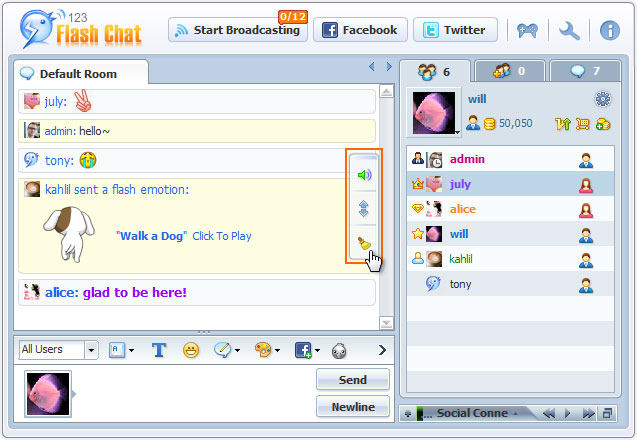Click alice's name in chat message
This screenshot has width=637, height=440.
[x=61, y=293]
